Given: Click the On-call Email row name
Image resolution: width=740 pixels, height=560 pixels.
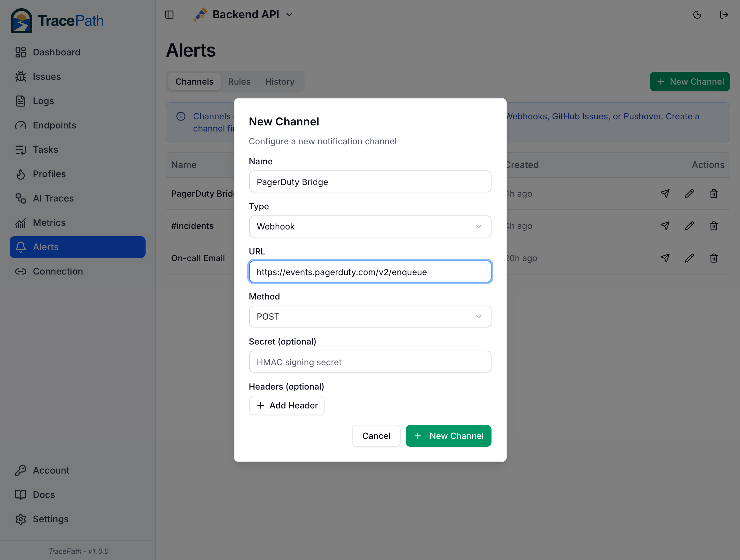Looking at the screenshot, I should [198, 258].
